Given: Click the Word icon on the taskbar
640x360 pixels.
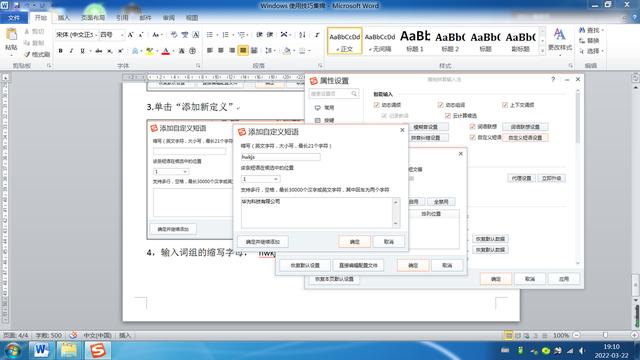Looking at the screenshot, I should [x=41, y=351].
